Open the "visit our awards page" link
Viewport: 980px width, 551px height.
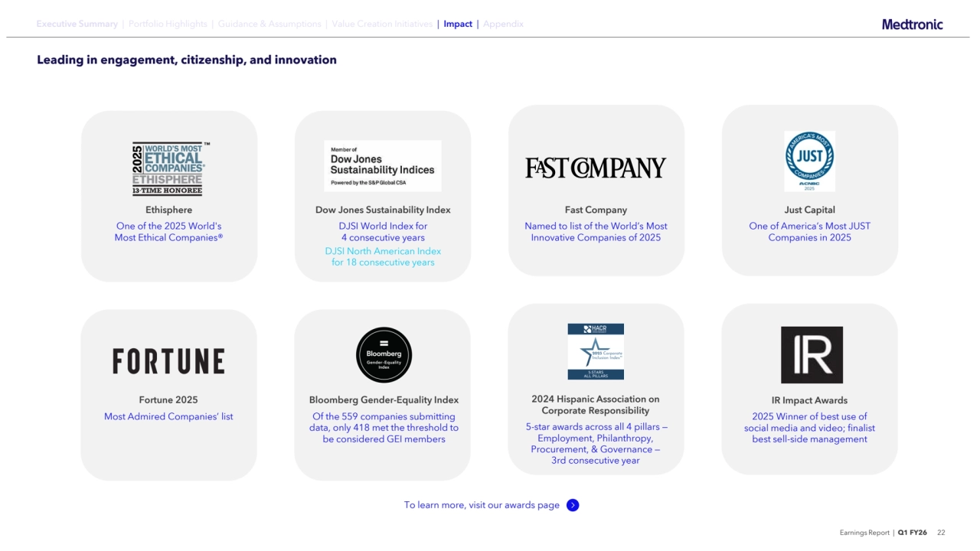point(482,505)
